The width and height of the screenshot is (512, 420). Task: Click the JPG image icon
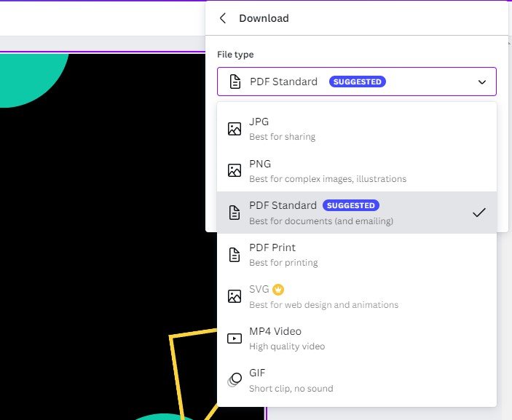point(235,129)
